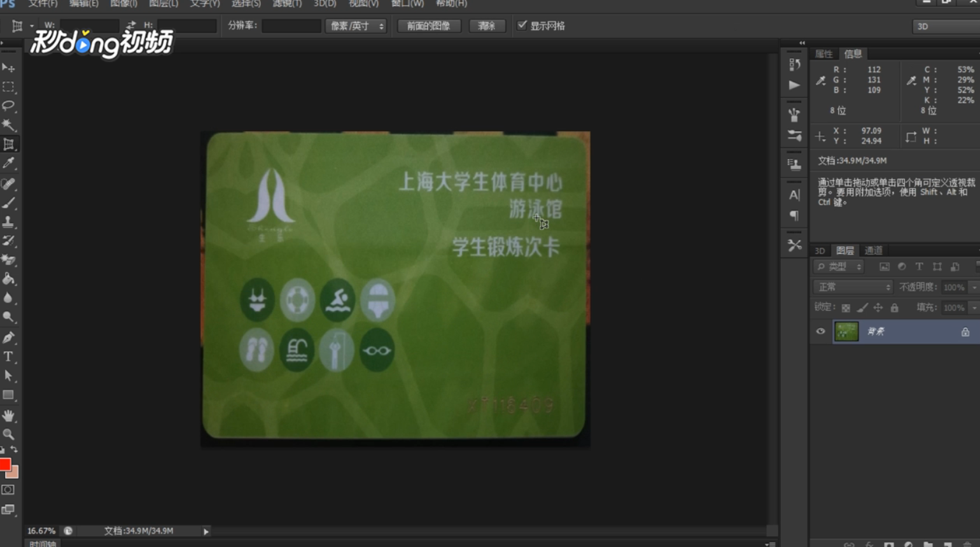Open the 选择 menu
Viewport: 980px width, 547px height.
click(246, 4)
